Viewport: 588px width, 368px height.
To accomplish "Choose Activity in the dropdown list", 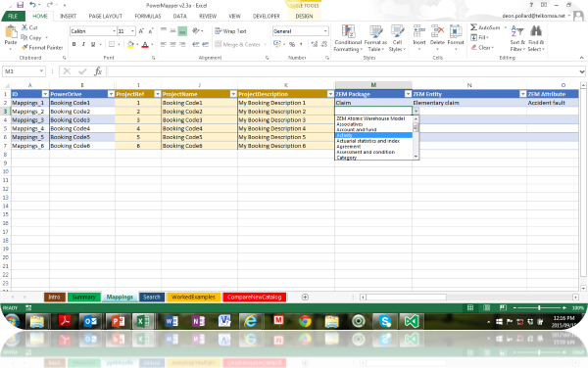I will point(374,135).
